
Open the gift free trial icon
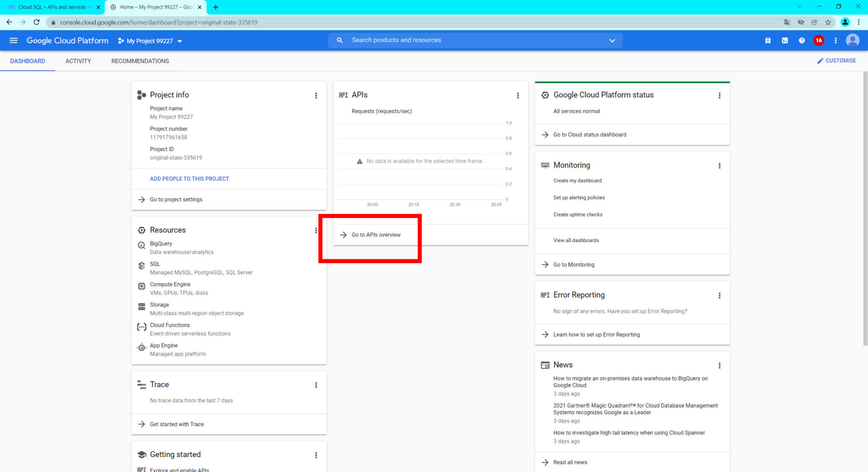click(768, 40)
